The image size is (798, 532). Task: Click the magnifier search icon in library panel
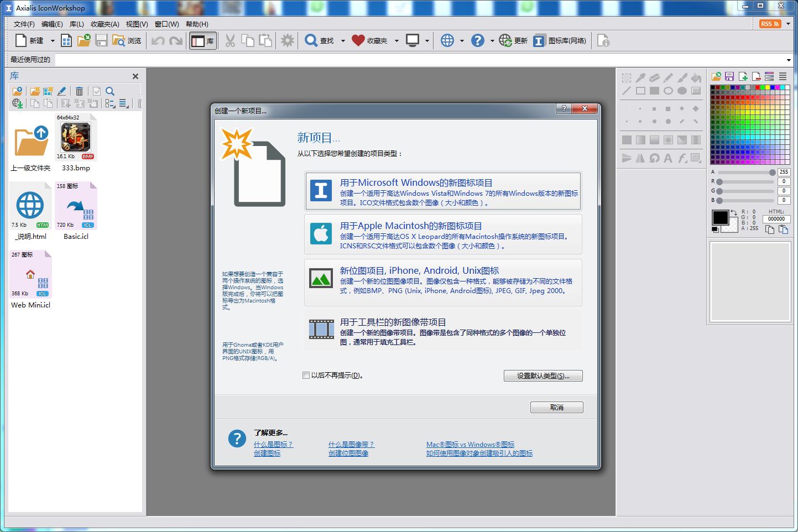click(x=110, y=91)
